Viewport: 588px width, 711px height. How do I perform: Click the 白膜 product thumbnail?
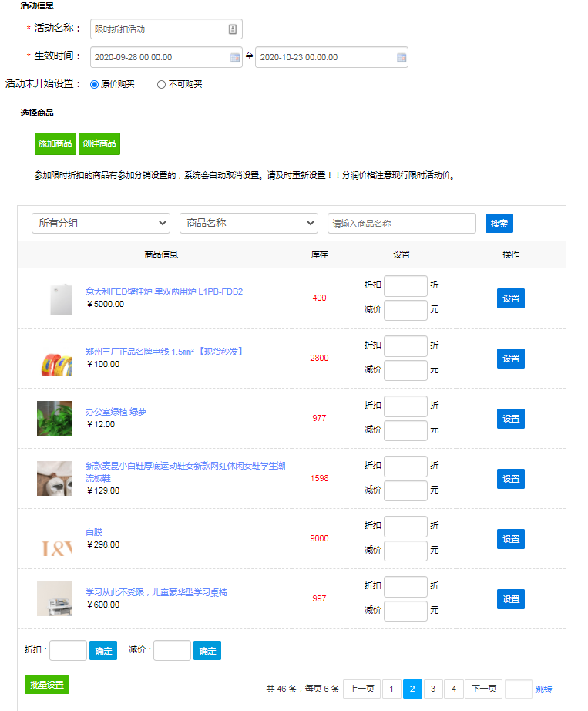point(55,539)
